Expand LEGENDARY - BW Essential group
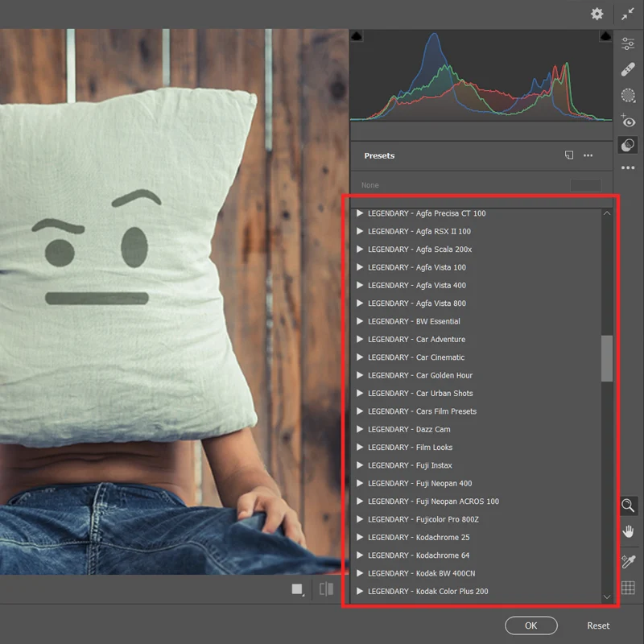 coord(360,321)
